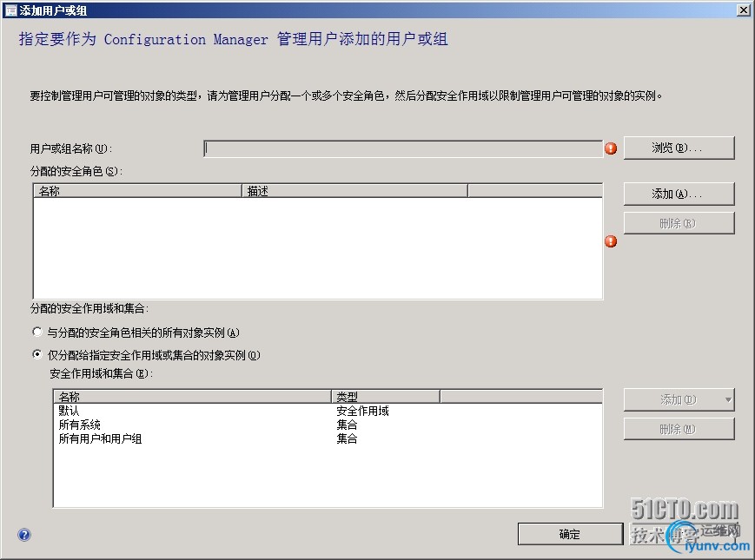Open the 添加(D) dropdown arrow
Image resolution: width=755 pixels, height=560 pixels.
pos(728,399)
